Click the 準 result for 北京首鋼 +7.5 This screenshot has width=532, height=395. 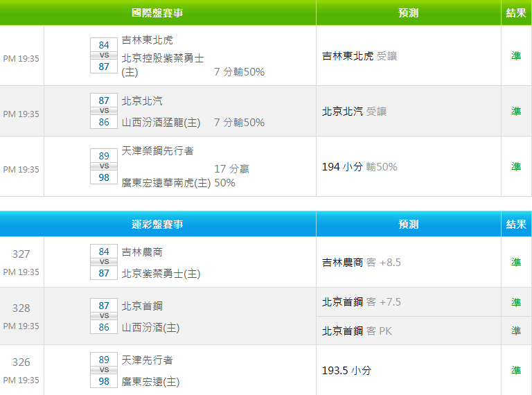pos(516,302)
